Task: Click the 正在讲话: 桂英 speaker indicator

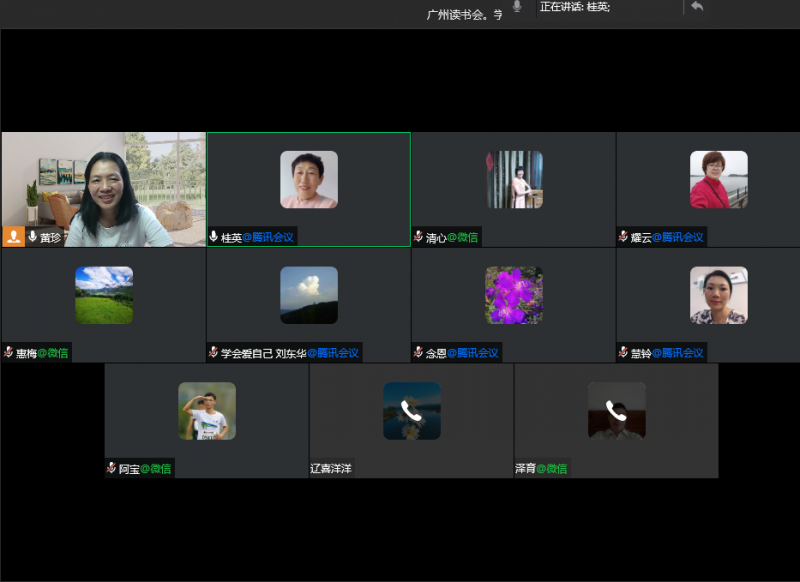Action: [x=574, y=7]
